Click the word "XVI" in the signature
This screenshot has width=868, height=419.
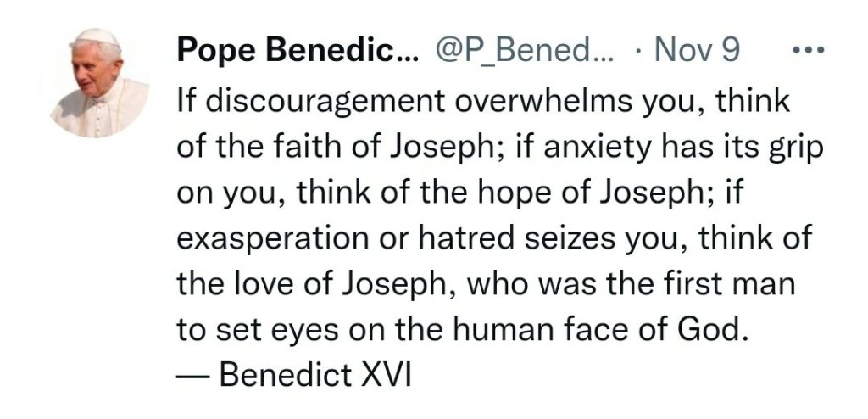click(x=385, y=374)
